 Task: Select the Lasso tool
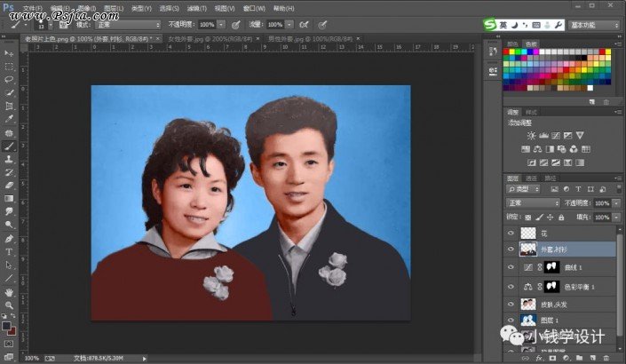point(9,80)
